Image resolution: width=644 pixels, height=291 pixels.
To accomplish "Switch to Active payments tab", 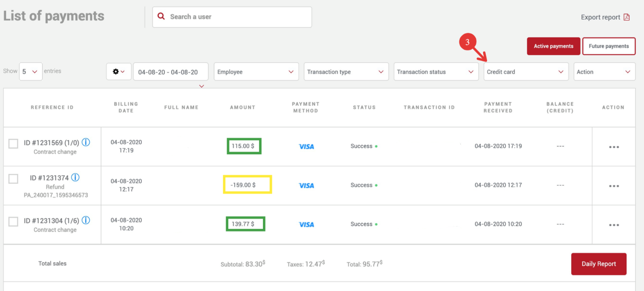I will (x=553, y=46).
